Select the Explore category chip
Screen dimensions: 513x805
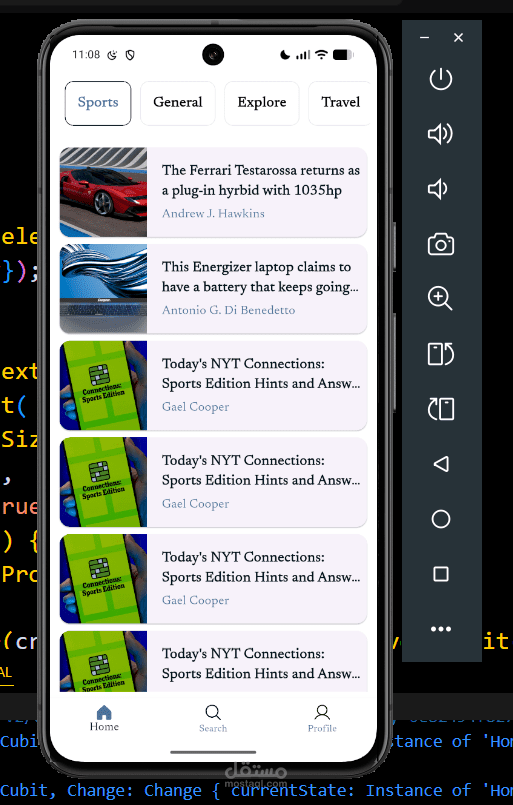point(262,103)
